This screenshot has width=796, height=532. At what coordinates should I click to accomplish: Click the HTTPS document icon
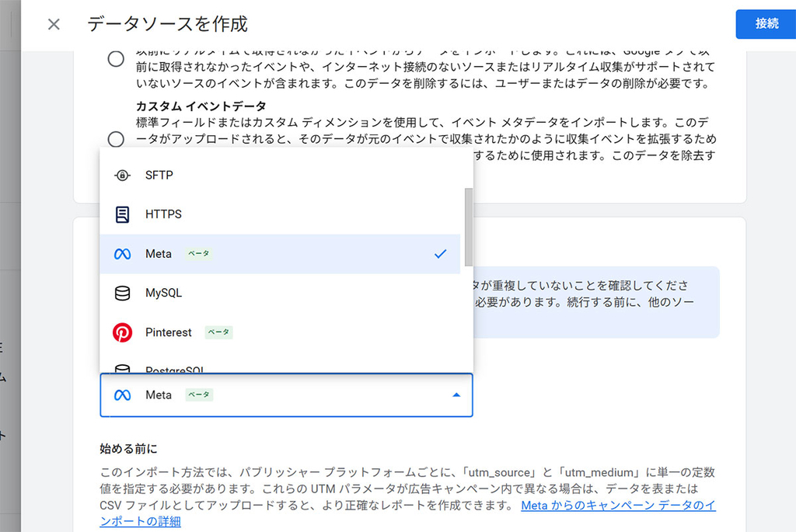[x=122, y=214]
